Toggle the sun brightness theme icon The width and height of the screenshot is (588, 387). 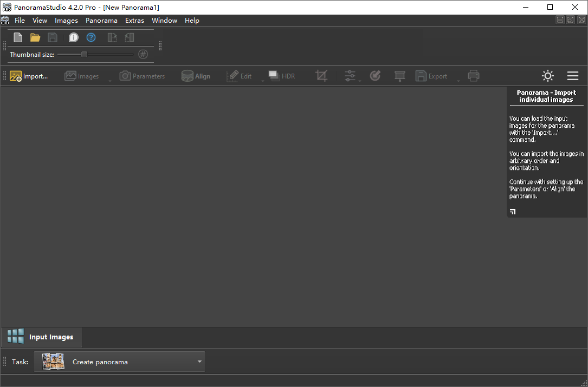548,76
